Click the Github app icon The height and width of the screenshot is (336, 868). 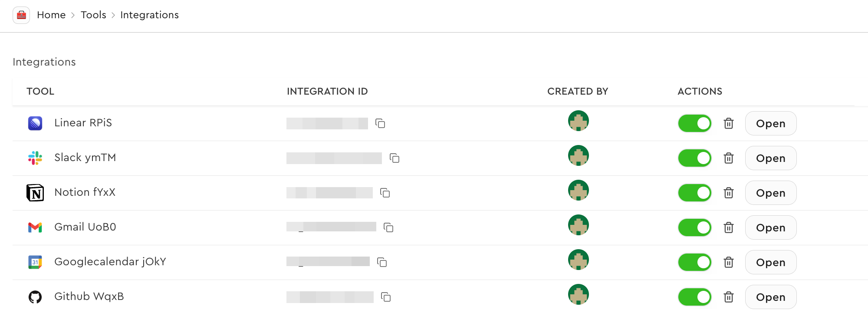(35, 296)
